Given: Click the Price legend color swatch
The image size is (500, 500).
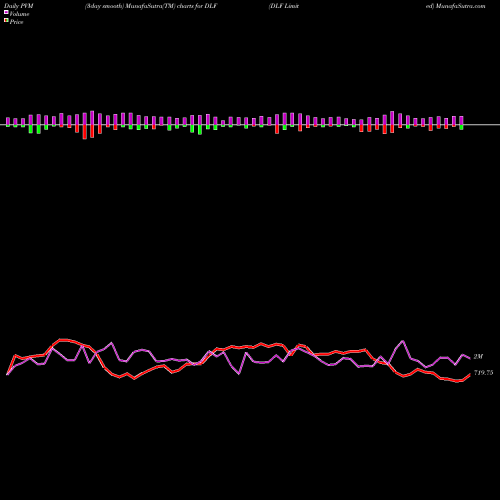Looking at the screenshot, I should 6,21.
